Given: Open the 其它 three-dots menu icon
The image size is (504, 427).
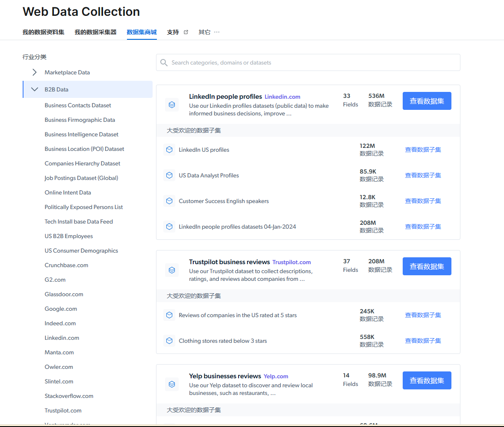Looking at the screenshot, I should [217, 32].
